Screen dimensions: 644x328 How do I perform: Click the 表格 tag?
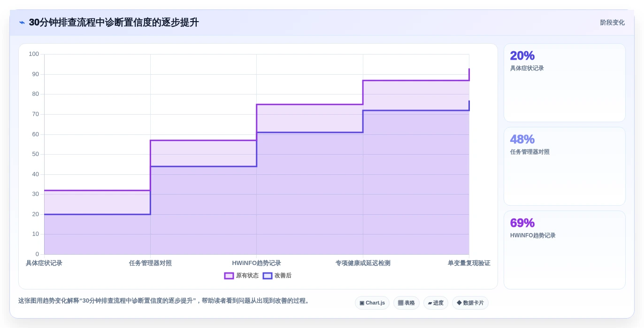click(x=406, y=303)
